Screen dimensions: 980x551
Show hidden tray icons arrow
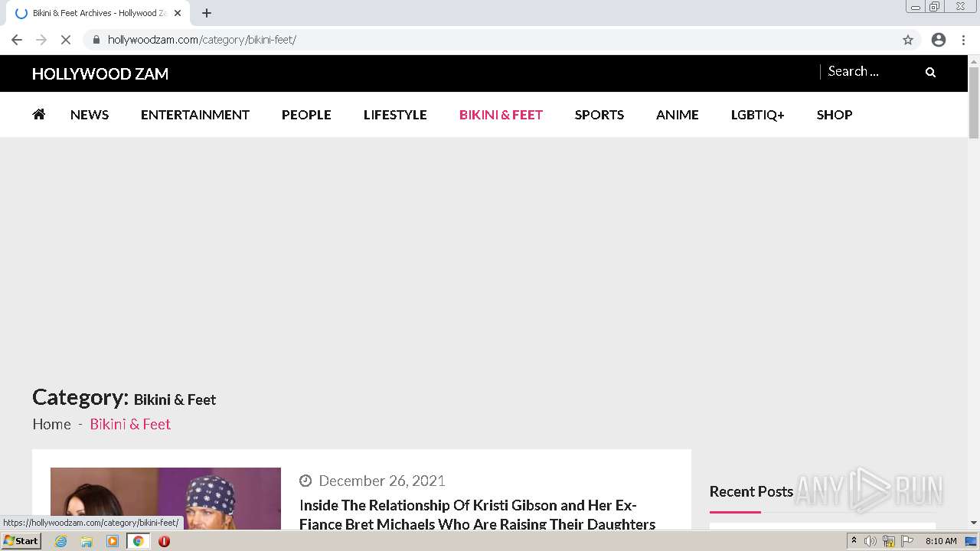tap(854, 541)
